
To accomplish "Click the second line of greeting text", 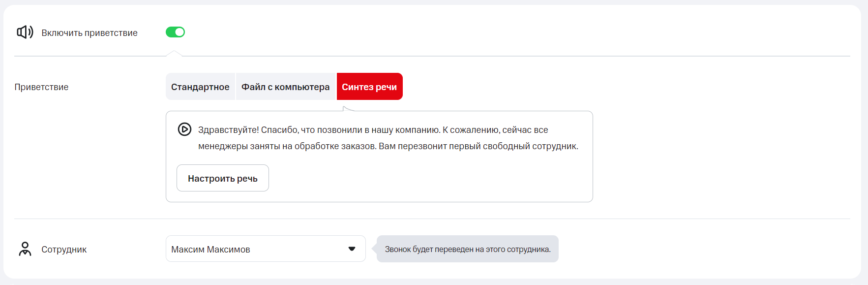I will coord(388,146).
